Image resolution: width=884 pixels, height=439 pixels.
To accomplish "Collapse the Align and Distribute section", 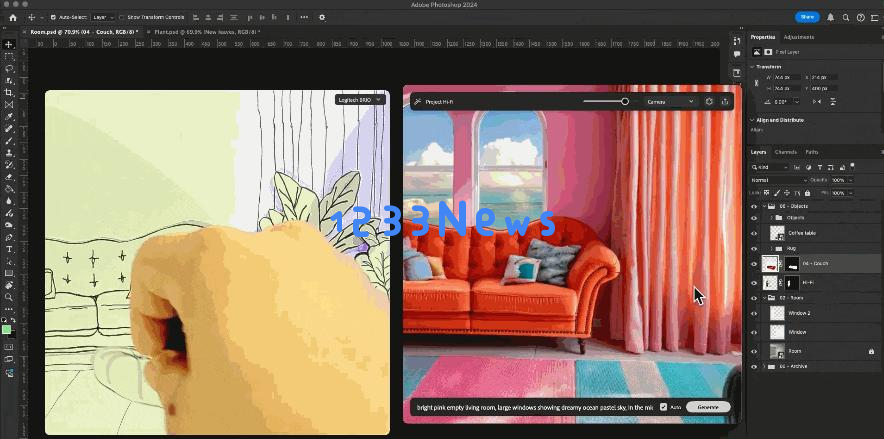I will [752, 120].
